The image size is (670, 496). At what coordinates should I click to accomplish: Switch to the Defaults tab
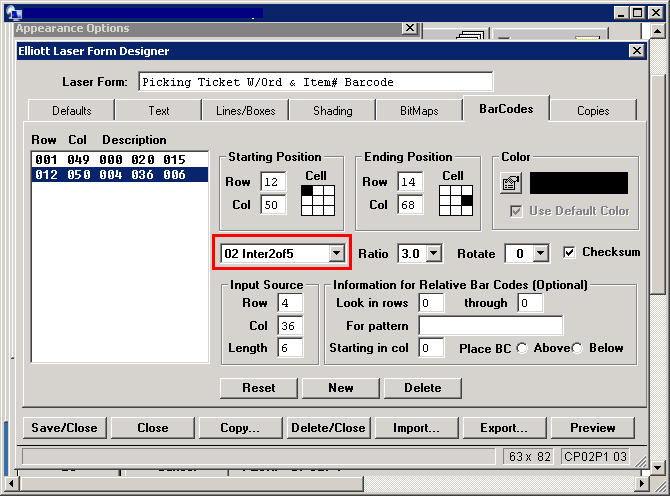(71, 111)
